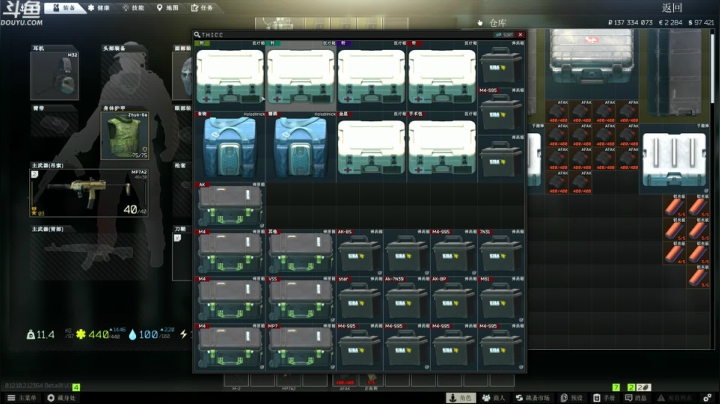Open the weapon case tagged 其他
The image size is (720, 404).
click(x=301, y=253)
